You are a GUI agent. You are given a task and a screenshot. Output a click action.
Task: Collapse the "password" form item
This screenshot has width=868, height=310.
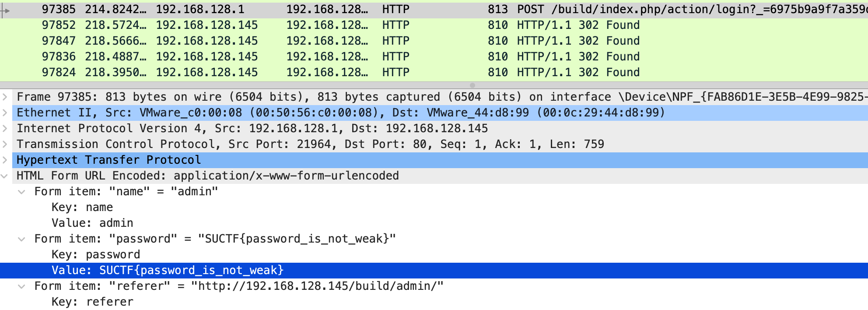[21, 239]
